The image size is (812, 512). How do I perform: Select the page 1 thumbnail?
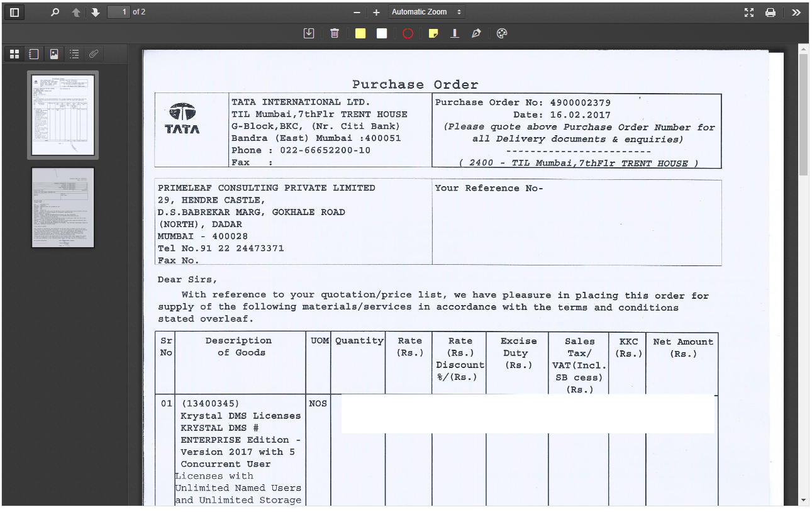63,115
